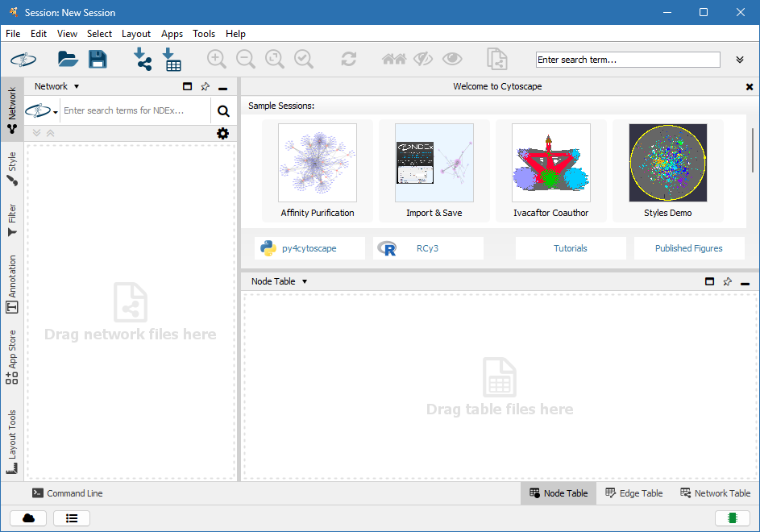The width and height of the screenshot is (760, 532).
Task: Open the Styles Demo sample session
Action: (668, 171)
